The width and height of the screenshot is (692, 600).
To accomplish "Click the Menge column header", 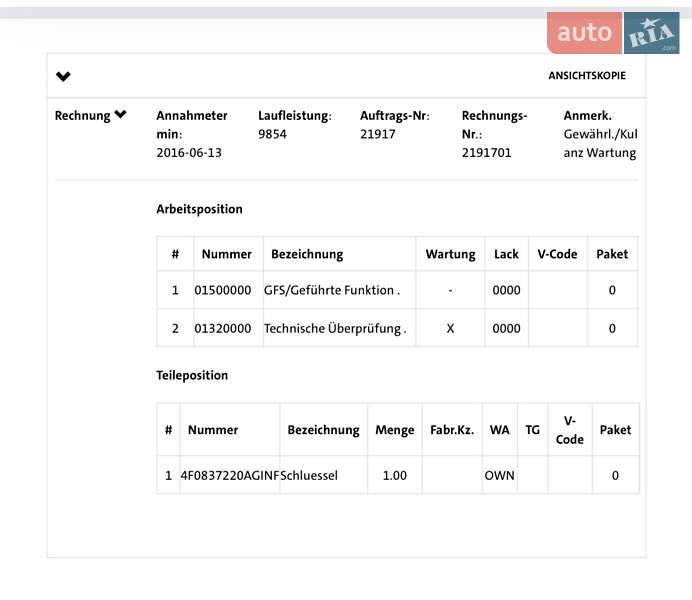I will click(394, 430).
